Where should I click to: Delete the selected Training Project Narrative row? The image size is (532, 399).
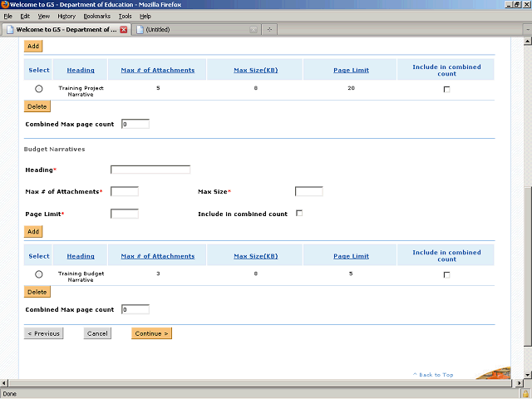[37, 106]
